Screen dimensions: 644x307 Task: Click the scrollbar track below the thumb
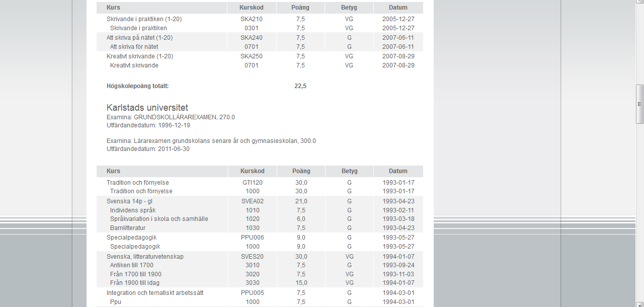(x=639, y=211)
